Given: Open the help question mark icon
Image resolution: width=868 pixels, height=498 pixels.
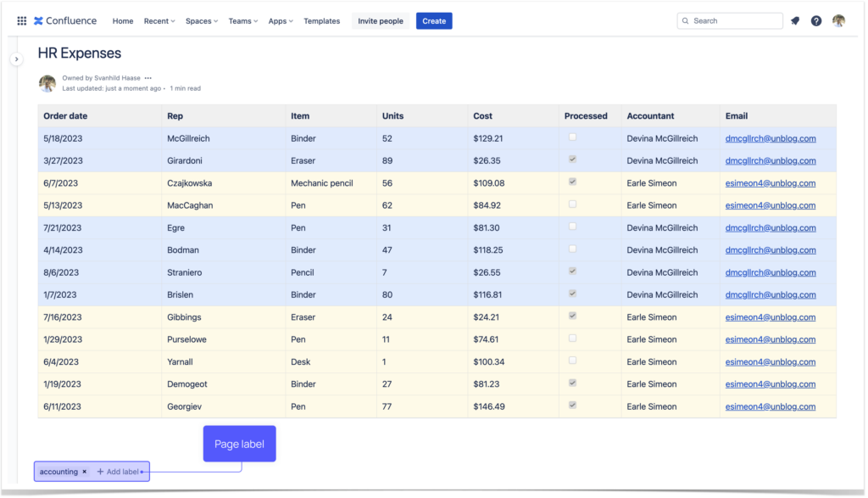Looking at the screenshot, I should [x=815, y=20].
